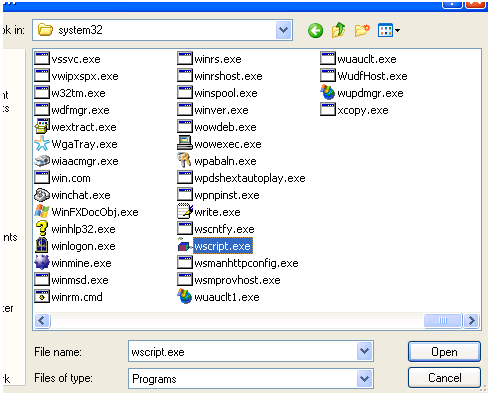Select wsmanhttpconfig.exe file name
The image size is (490, 395).
coord(246,263)
